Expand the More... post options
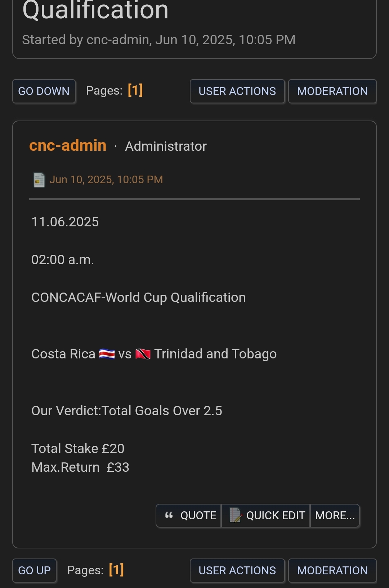Screen dimensions: 389x588 click(335, 516)
